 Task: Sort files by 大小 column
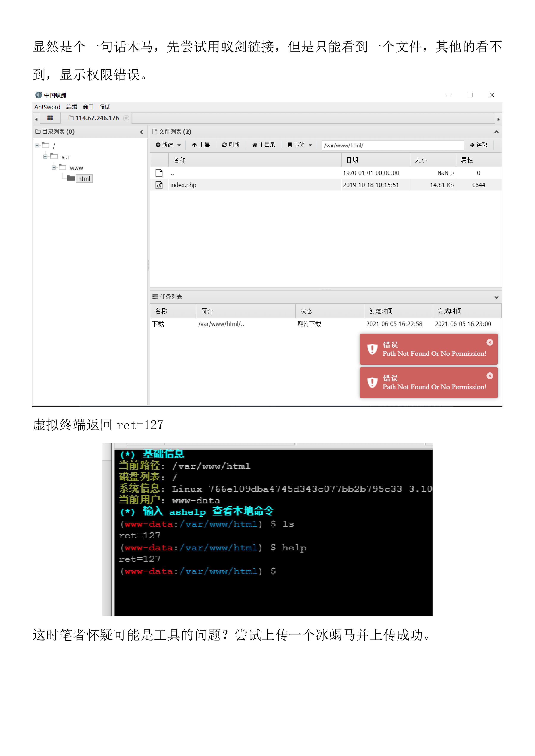[x=433, y=160]
